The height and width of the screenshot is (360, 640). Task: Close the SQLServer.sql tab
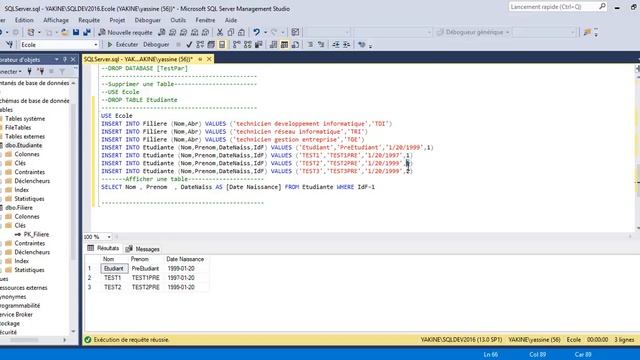pyautogui.click(x=209, y=59)
